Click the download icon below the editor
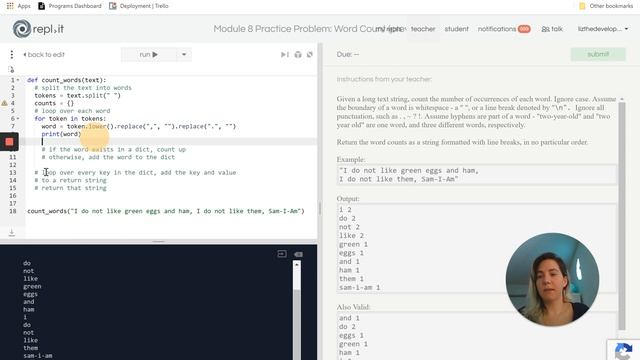 [11, 232]
